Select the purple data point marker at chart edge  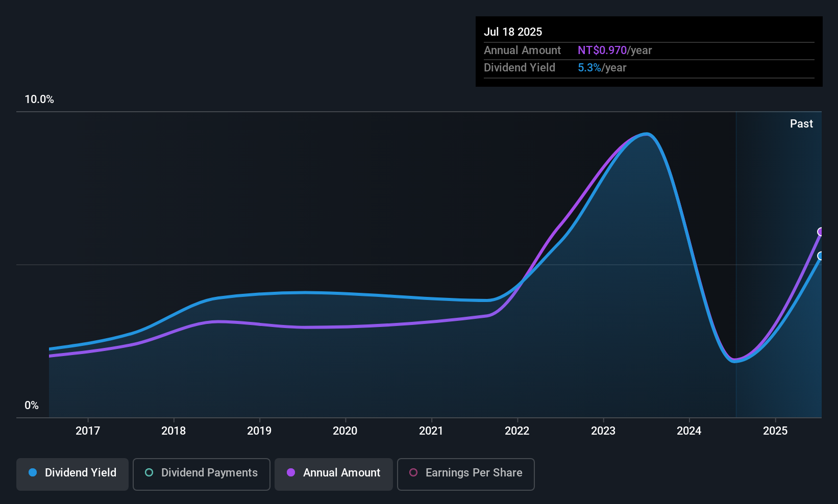click(x=821, y=232)
